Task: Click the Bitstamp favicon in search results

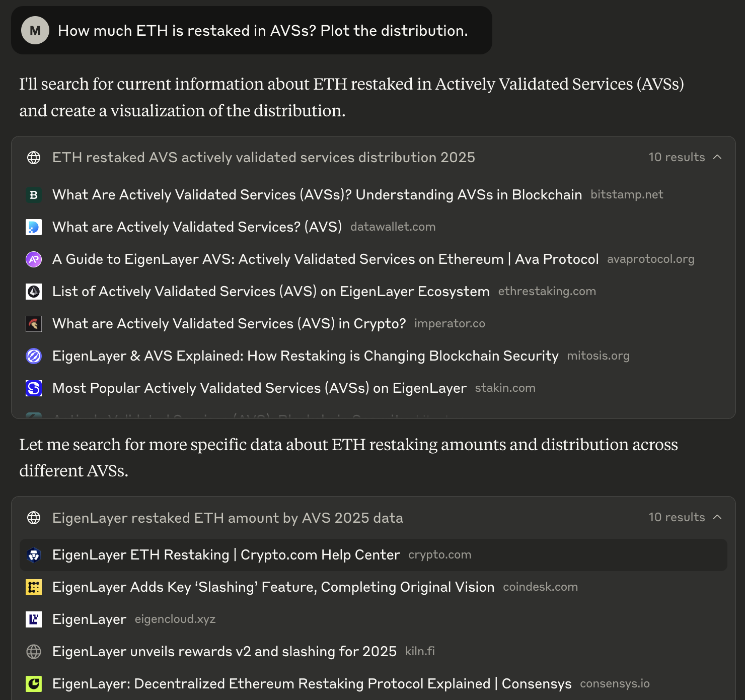Action: point(34,195)
